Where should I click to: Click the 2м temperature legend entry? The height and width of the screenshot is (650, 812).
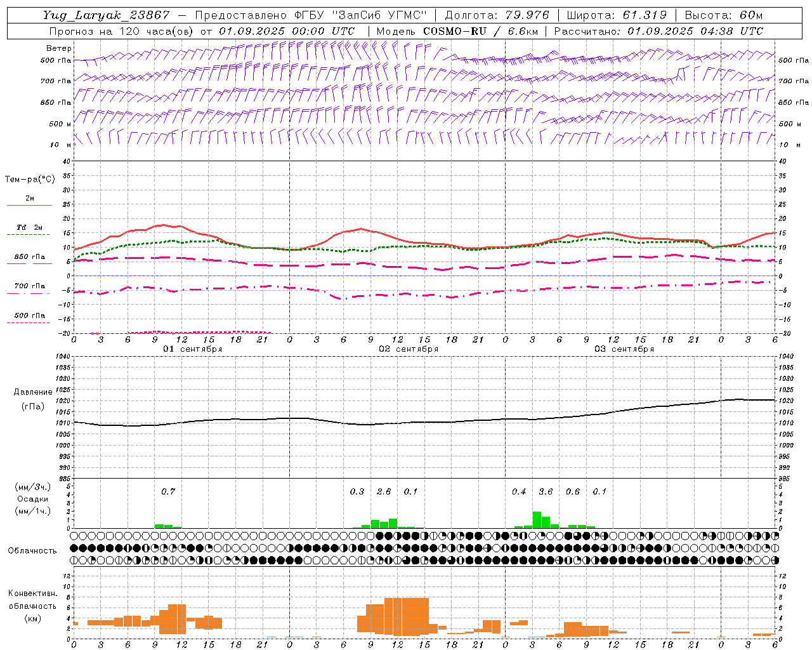click(30, 198)
